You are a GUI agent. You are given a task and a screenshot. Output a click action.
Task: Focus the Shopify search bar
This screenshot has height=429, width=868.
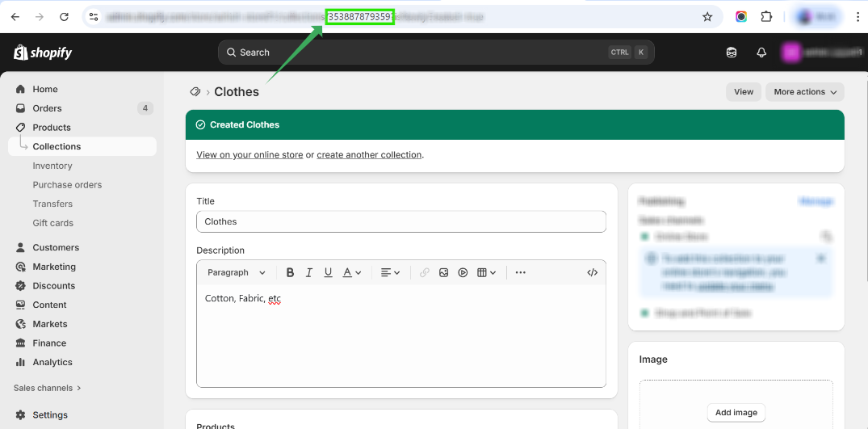click(436, 53)
